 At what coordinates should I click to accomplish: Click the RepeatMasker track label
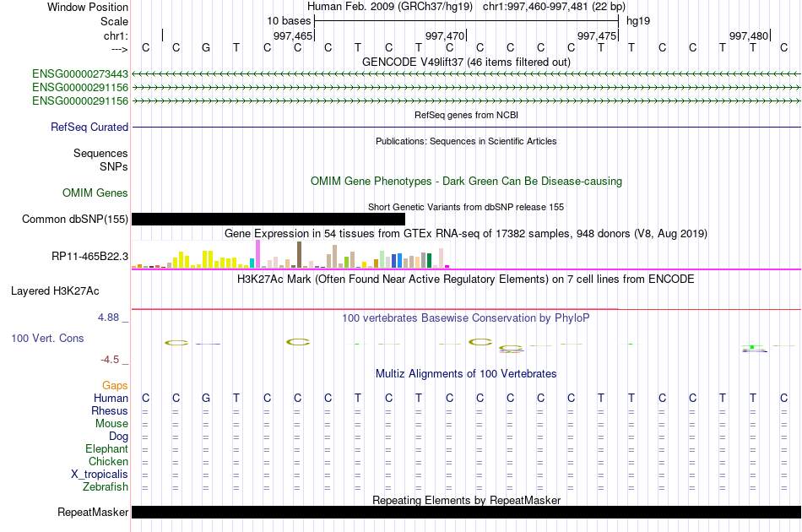pyautogui.click(x=93, y=512)
